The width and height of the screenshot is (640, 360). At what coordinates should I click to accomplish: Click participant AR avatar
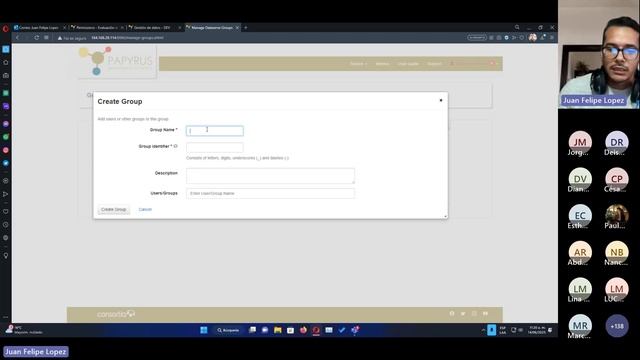[x=580, y=252]
